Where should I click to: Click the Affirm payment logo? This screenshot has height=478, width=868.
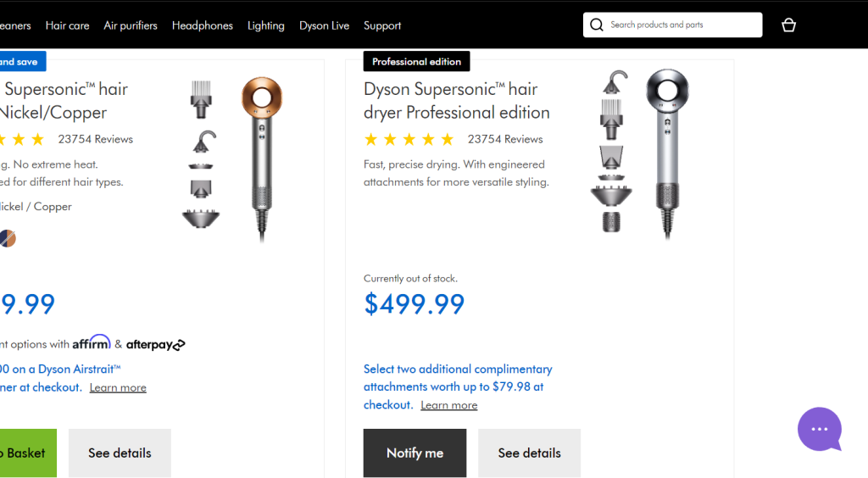click(92, 343)
